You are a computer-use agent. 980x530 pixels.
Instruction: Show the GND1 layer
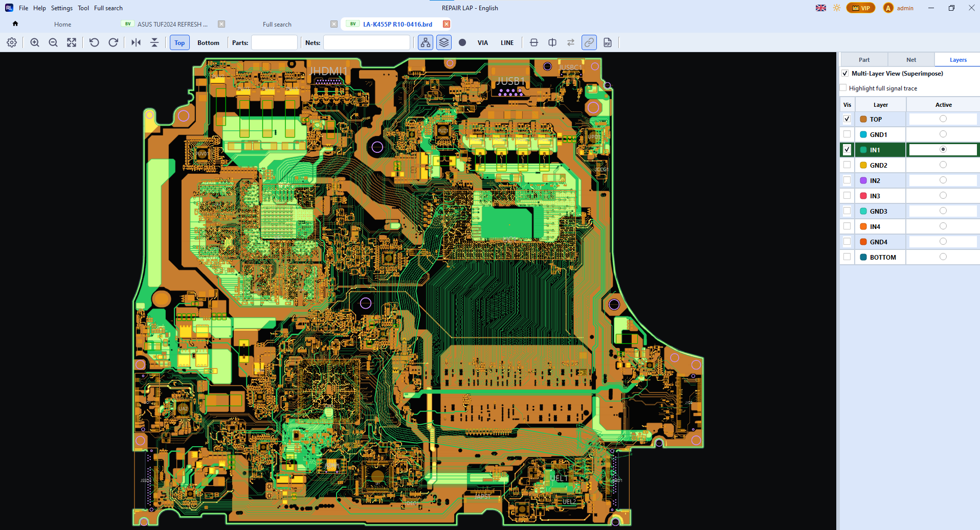tap(847, 134)
